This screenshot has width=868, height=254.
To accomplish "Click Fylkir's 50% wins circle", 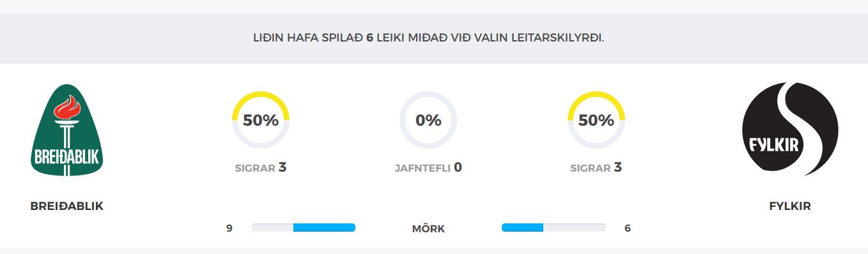I will (x=596, y=120).
